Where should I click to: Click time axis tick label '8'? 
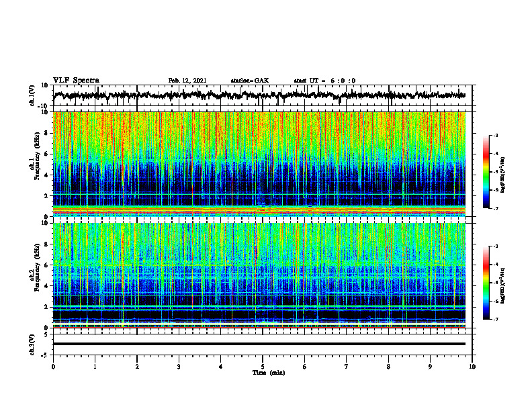point(388,367)
